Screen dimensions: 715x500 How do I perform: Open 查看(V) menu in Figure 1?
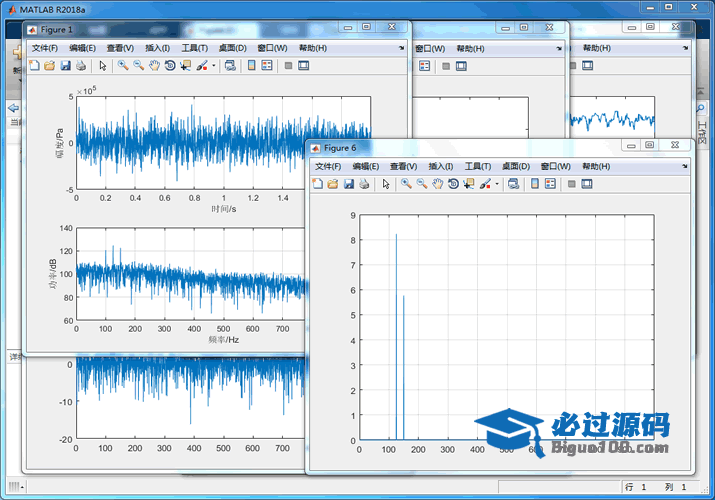click(120, 48)
